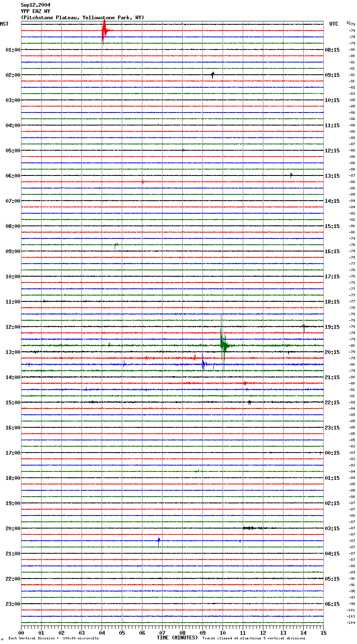Click the '21:00' MST time label

tap(13, 554)
